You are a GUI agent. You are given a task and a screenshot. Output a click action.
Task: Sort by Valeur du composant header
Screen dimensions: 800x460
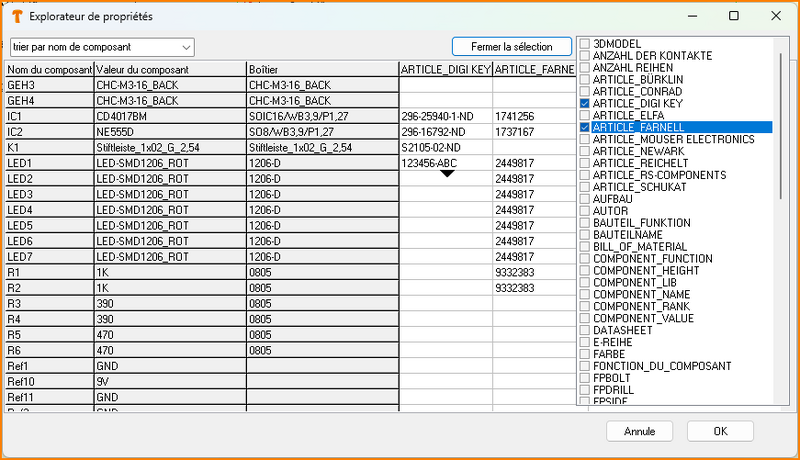[x=170, y=69]
